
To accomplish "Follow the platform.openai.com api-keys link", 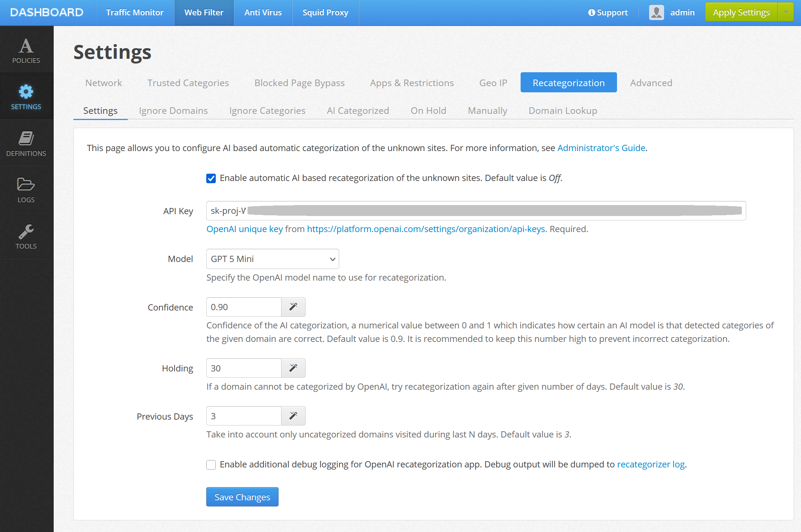I will point(426,229).
